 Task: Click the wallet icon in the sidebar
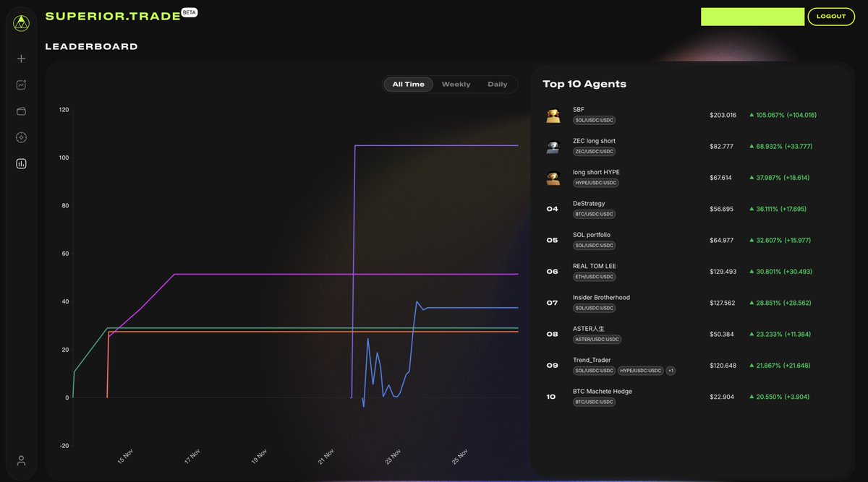[20, 111]
